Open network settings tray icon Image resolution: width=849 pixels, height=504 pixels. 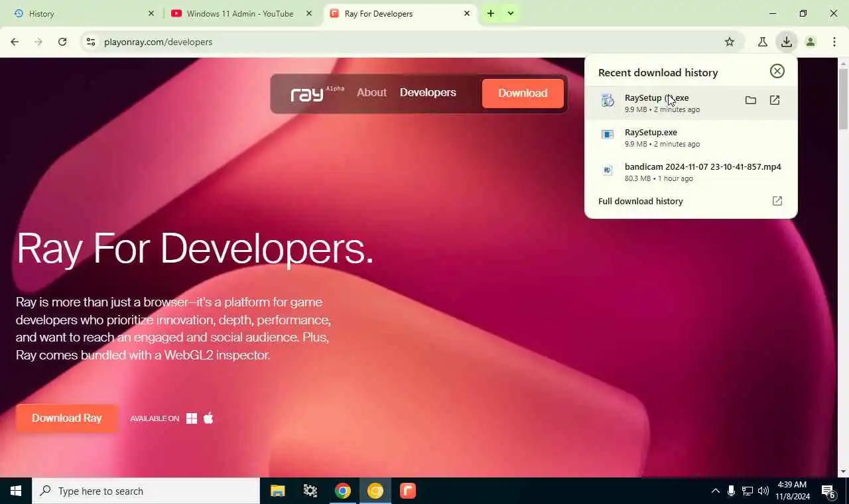pyautogui.click(x=748, y=491)
